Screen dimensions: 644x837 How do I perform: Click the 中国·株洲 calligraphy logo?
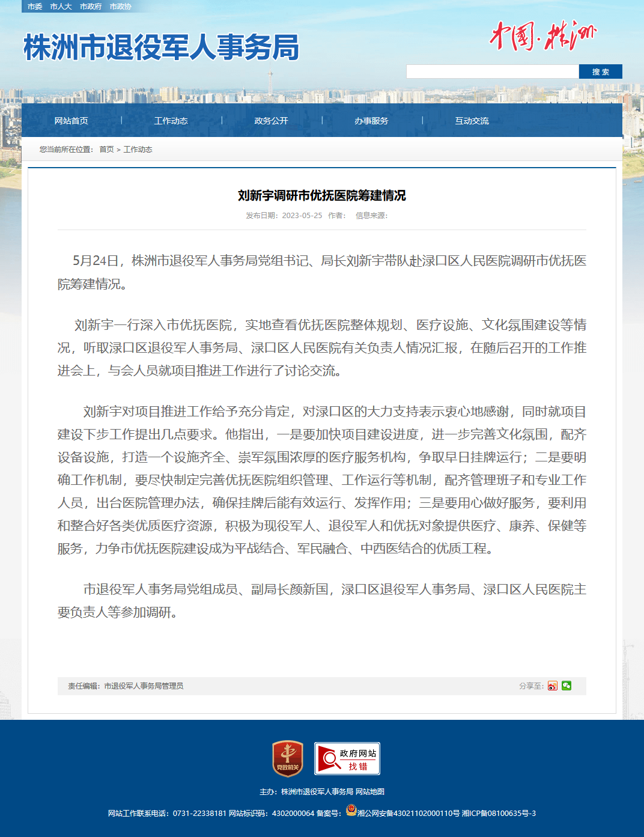click(543, 36)
